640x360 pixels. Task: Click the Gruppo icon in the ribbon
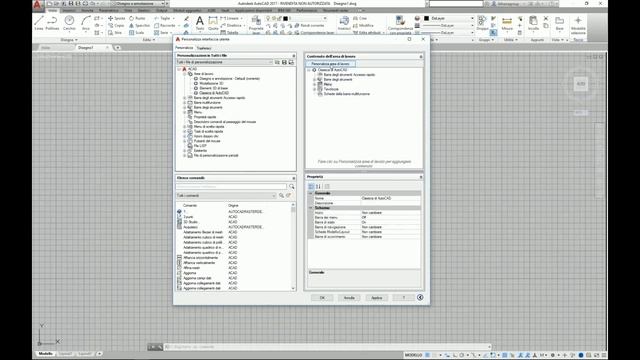pos(482,23)
